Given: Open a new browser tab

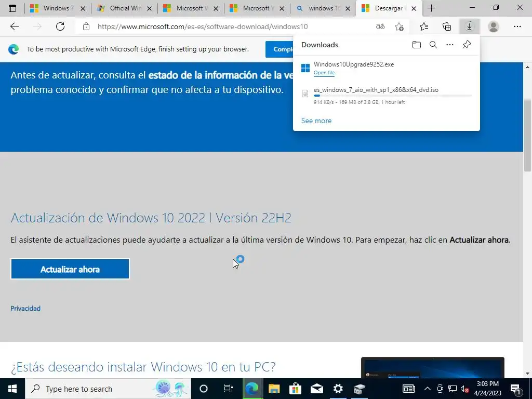Looking at the screenshot, I should click(x=431, y=8).
